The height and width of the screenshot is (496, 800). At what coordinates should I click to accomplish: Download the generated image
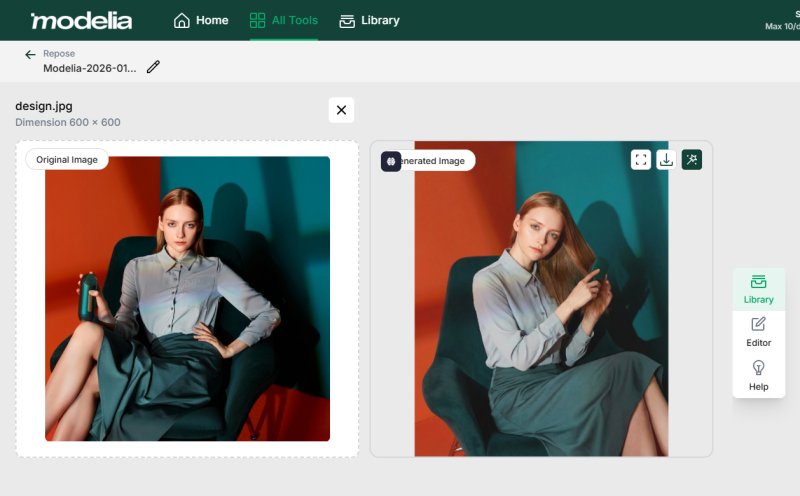(x=666, y=160)
